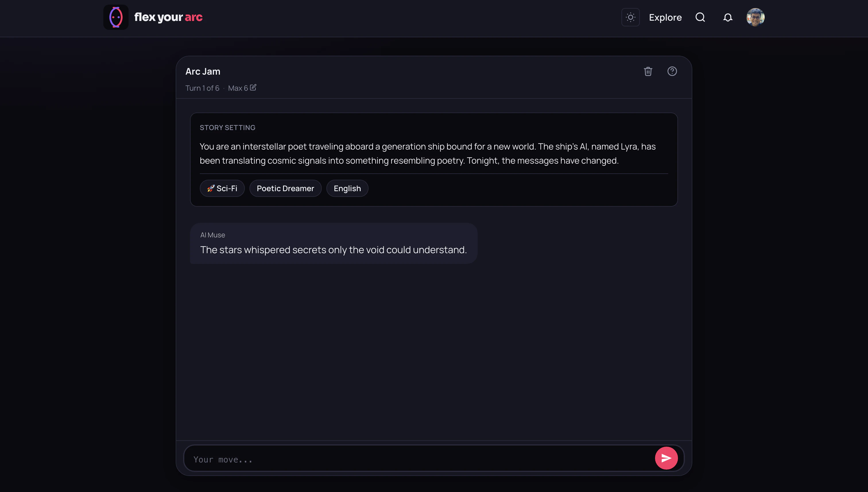
Task: Click the 'Max 6' turns label
Action: click(238, 88)
